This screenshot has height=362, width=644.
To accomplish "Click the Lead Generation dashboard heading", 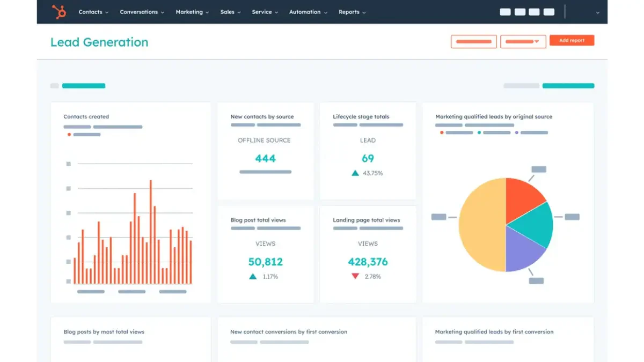I will click(x=99, y=42).
